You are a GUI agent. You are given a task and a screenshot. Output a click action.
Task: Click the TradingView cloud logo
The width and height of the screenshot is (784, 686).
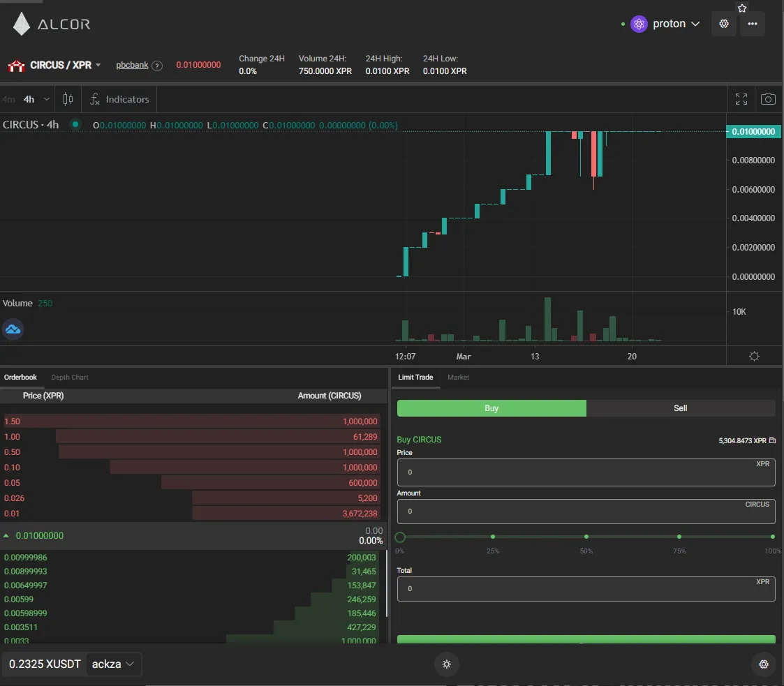(13, 329)
